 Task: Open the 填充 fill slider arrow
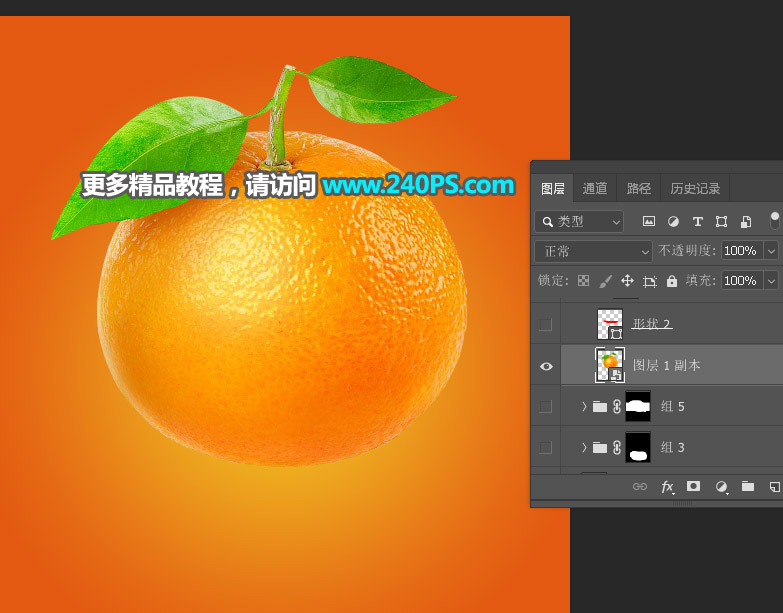click(771, 281)
